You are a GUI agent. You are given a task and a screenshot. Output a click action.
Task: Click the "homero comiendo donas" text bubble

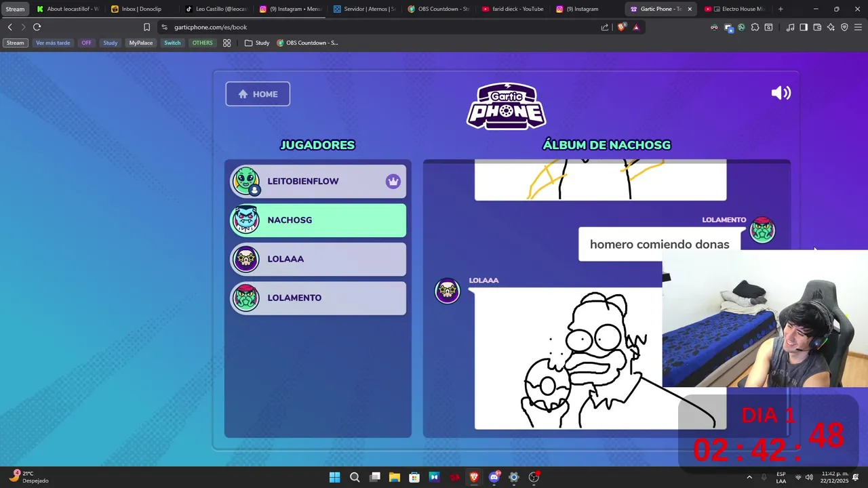click(660, 244)
